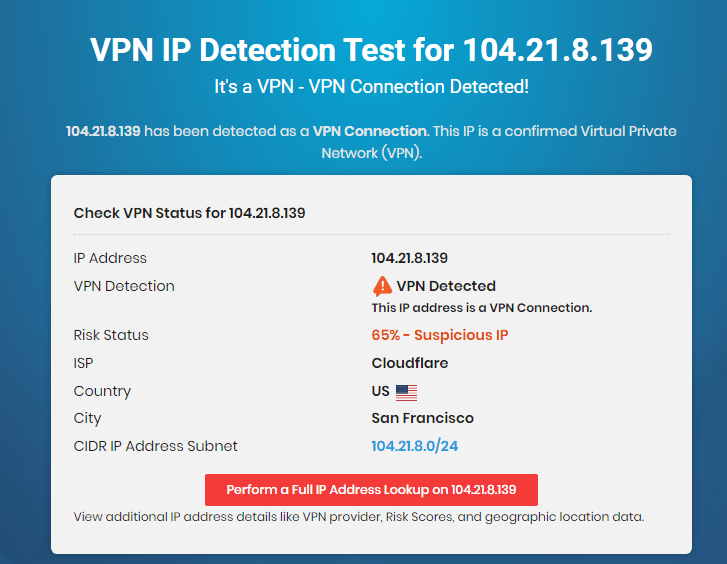Click the VPN Detected status text
The height and width of the screenshot is (564, 727).
[446, 286]
